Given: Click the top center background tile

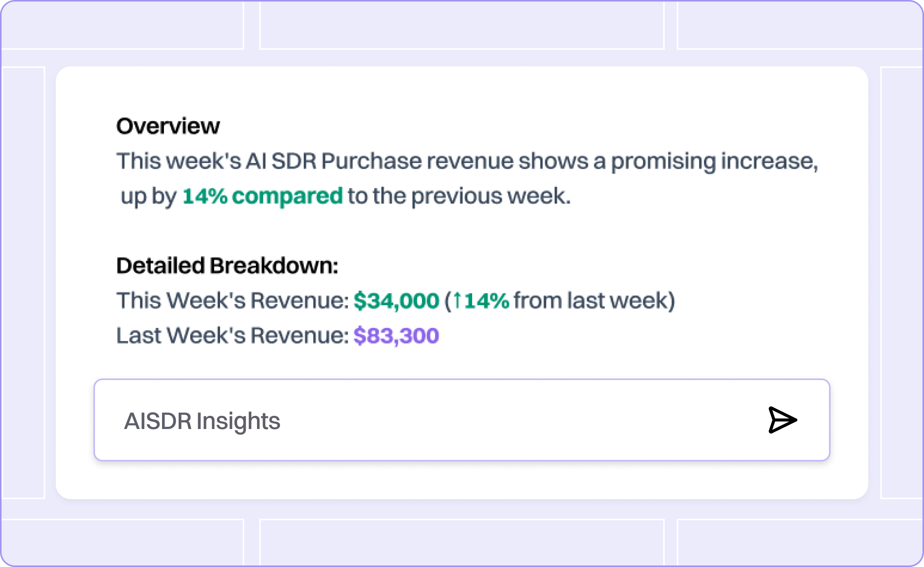Looking at the screenshot, I should point(462,25).
